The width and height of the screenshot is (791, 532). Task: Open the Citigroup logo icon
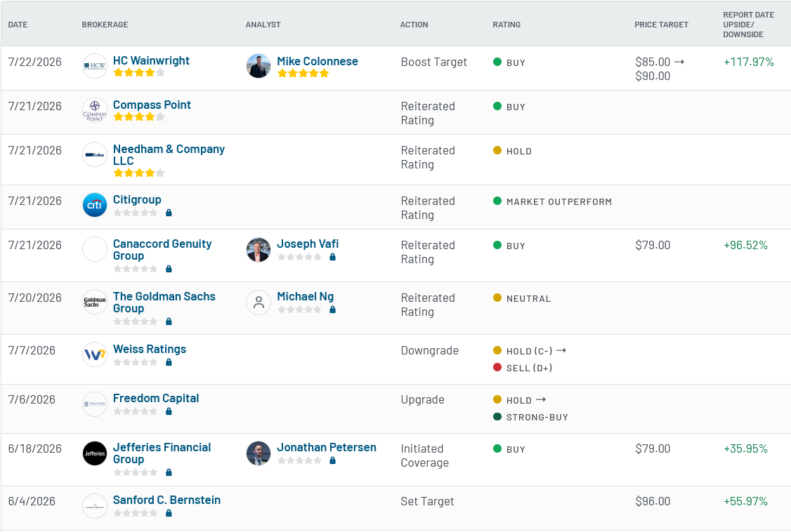(95, 205)
